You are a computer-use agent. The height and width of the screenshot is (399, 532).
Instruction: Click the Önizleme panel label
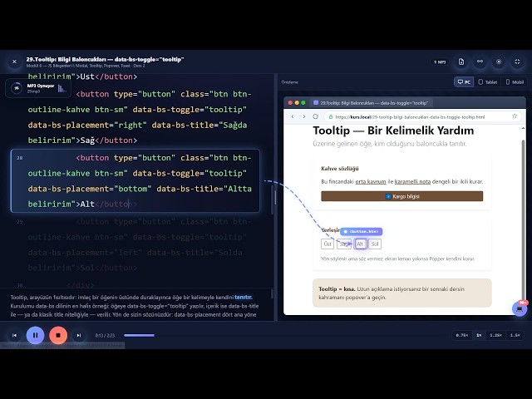[x=290, y=82]
